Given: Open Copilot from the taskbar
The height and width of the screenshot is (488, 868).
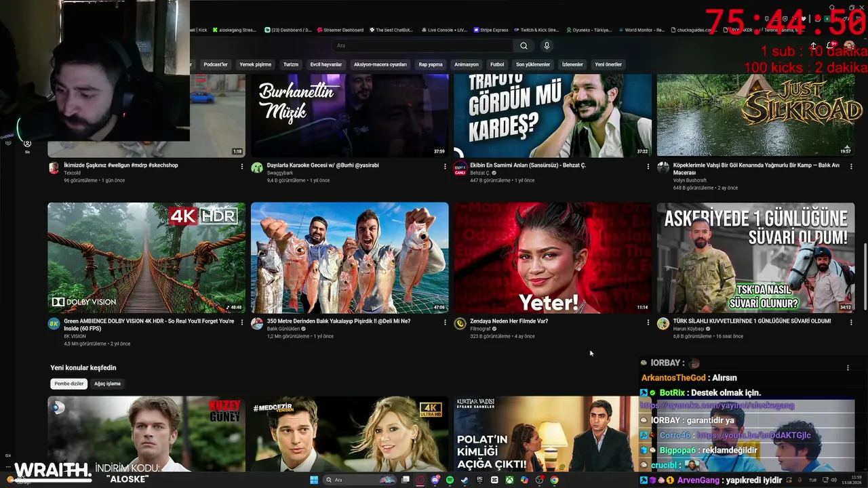Looking at the screenshot, I should [524, 480].
